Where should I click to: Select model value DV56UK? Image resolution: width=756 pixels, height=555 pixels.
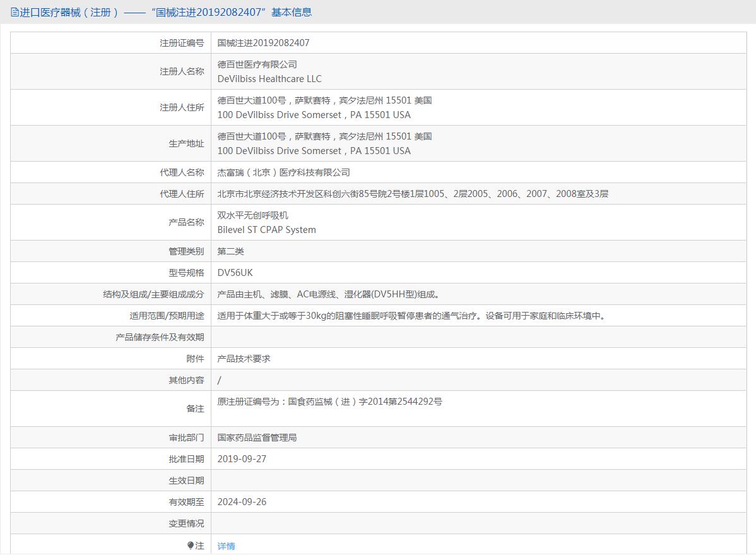tap(235, 273)
